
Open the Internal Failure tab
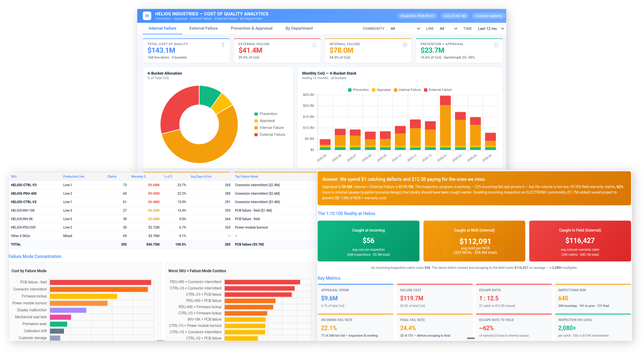(162, 28)
